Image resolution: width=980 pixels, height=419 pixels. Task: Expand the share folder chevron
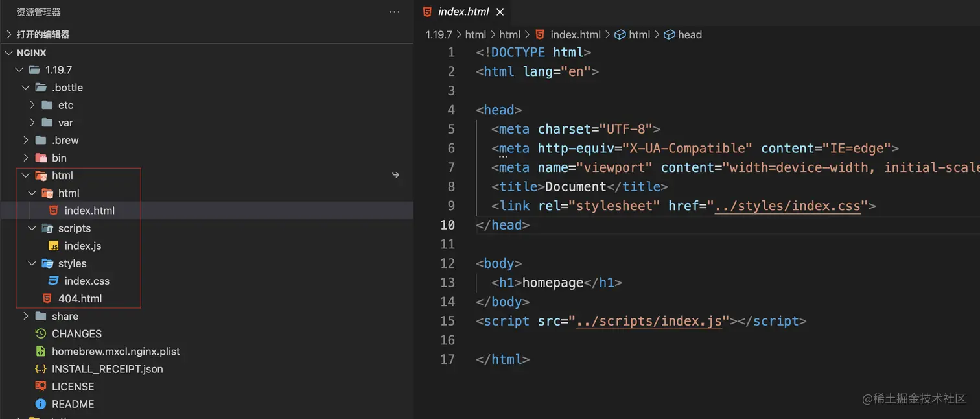pyautogui.click(x=26, y=316)
